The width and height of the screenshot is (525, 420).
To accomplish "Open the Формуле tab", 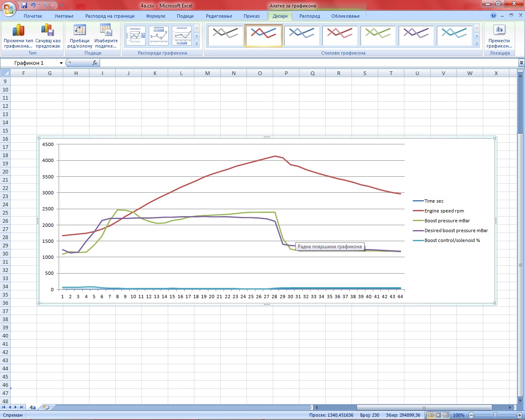I will pyautogui.click(x=156, y=16).
